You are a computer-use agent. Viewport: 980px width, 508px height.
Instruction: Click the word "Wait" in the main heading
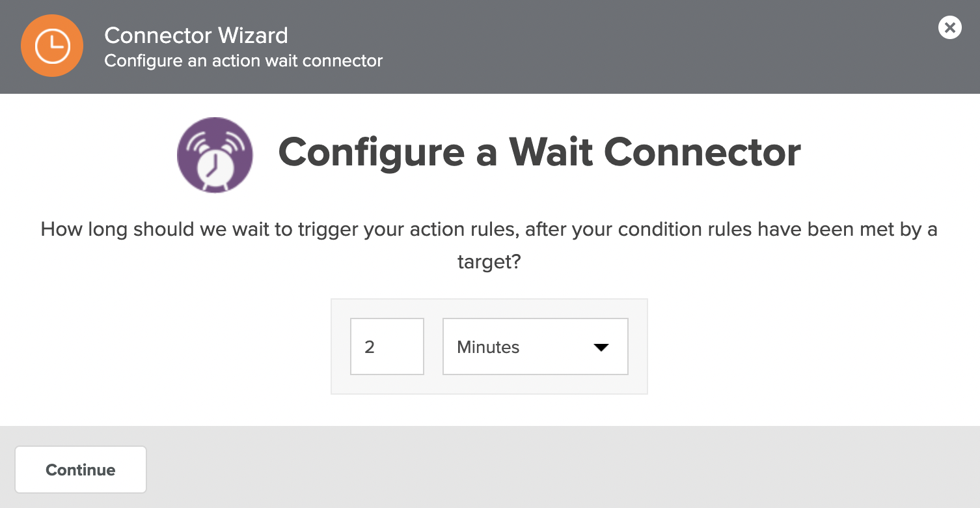point(550,152)
